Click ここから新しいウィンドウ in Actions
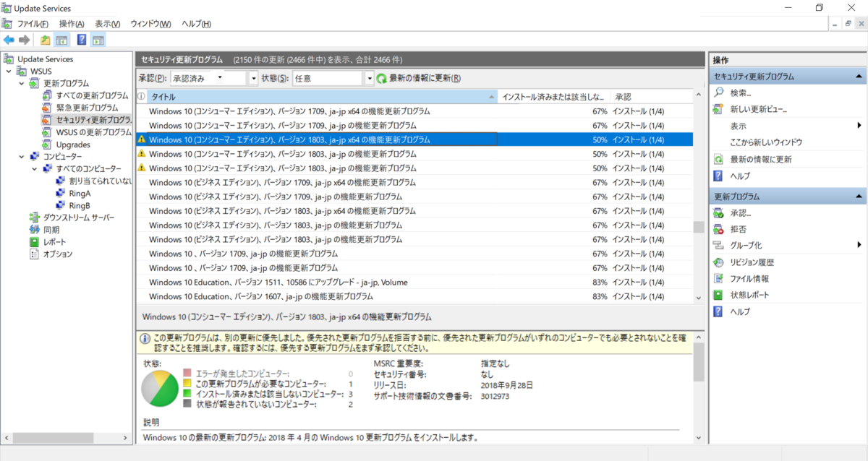The height and width of the screenshot is (461, 868). [x=766, y=142]
